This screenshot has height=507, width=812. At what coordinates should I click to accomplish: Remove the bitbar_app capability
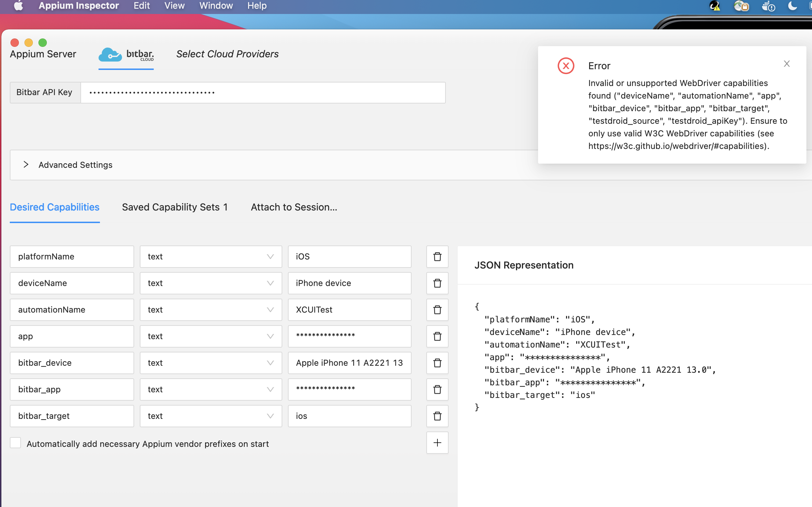click(437, 390)
